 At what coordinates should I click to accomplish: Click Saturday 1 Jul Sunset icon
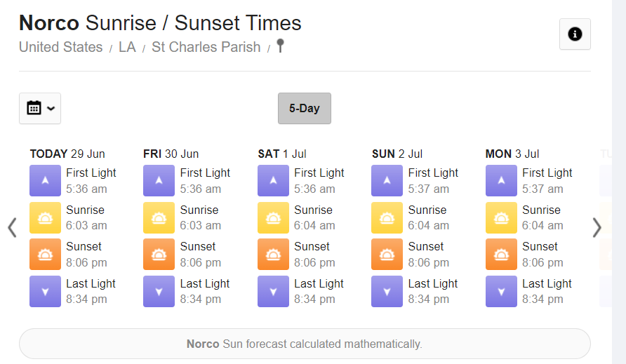pos(273,255)
